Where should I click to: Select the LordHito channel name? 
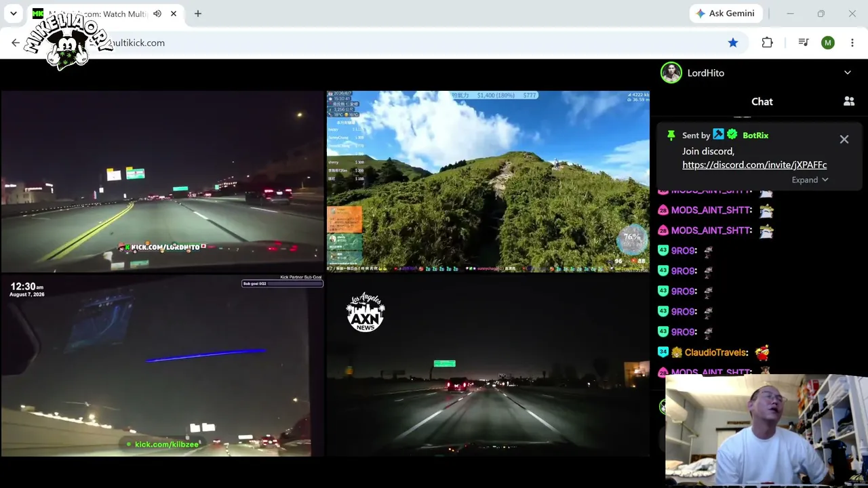(706, 73)
